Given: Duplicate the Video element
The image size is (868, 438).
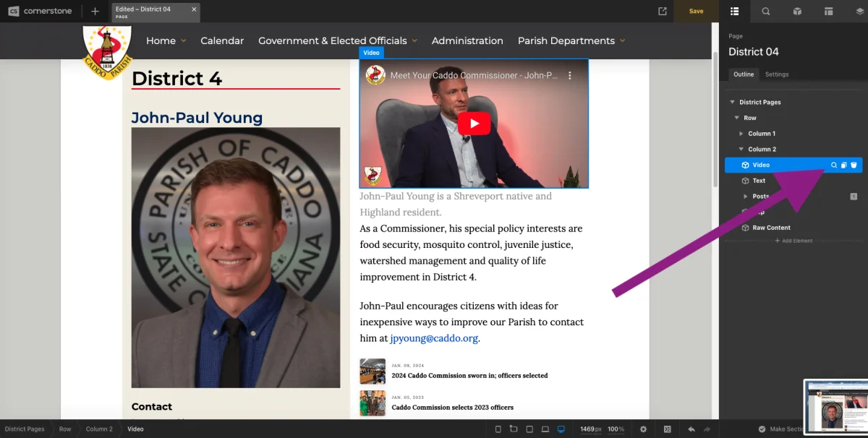Looking at the screenshot, I should [x=843, y=165].
